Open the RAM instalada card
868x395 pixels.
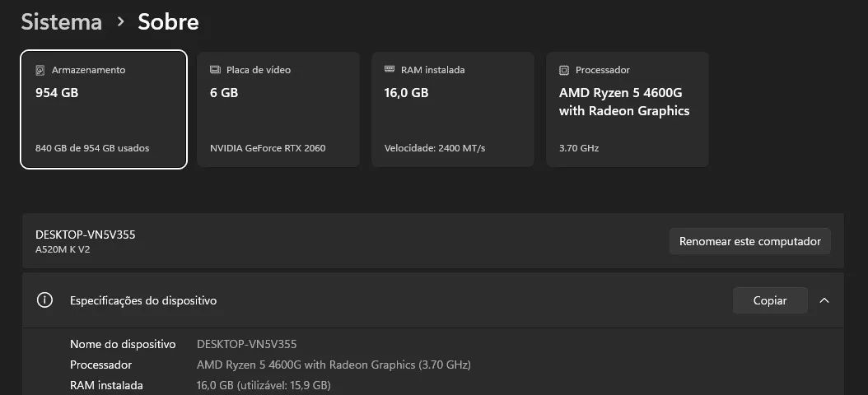coord(453,109)
